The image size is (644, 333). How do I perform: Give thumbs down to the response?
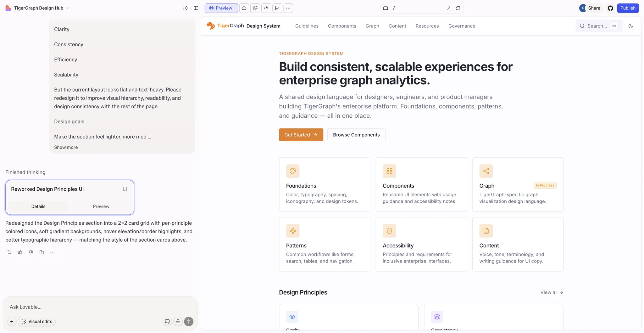tap(31, 252)
